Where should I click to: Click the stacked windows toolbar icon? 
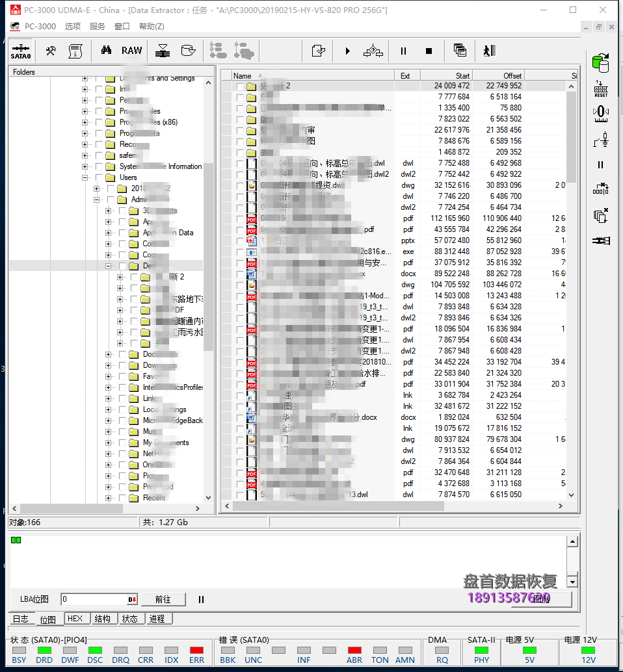460,51
